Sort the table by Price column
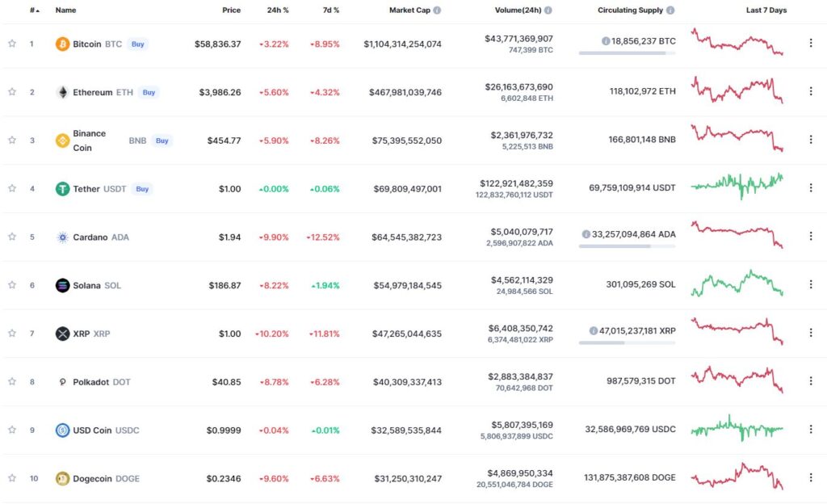Screen dimensions: 827x504 [231, 10]
